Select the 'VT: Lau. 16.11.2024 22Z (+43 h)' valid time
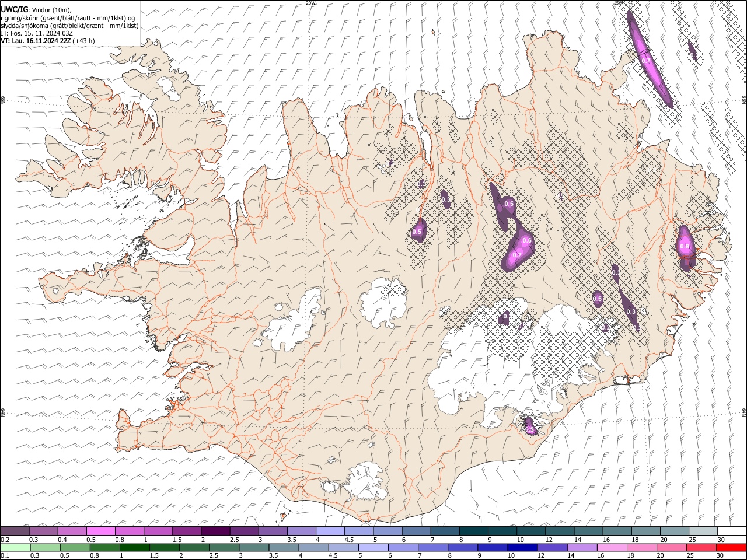747x560 pixels. (x=48, y=41)
